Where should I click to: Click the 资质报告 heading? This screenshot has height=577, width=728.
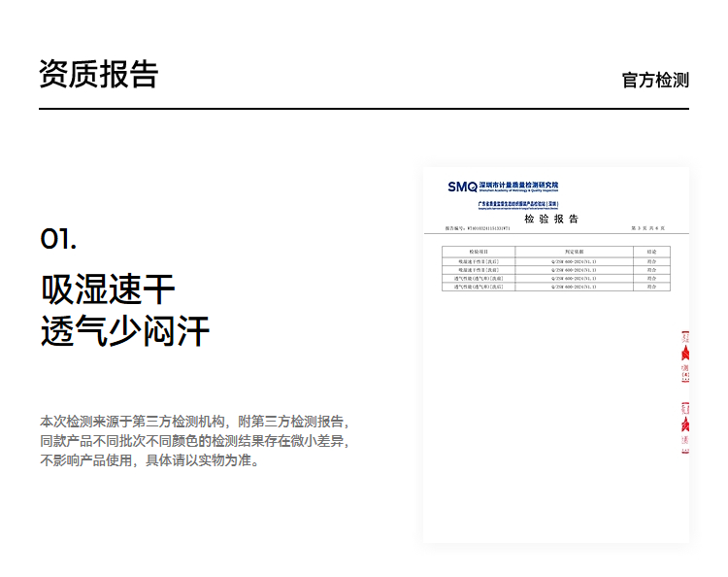click(x=98, y=74)
